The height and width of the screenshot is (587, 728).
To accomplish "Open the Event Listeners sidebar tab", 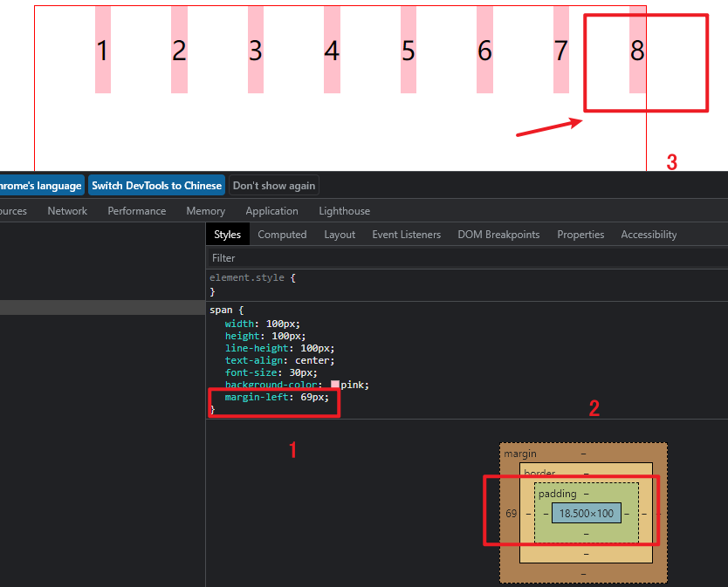I will (x=406, y=235).
